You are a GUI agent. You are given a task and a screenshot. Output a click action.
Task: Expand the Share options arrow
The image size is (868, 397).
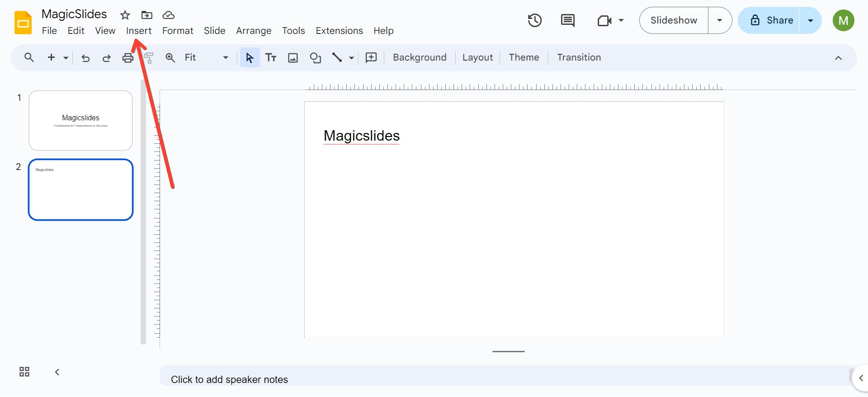(x=810, y=20)
